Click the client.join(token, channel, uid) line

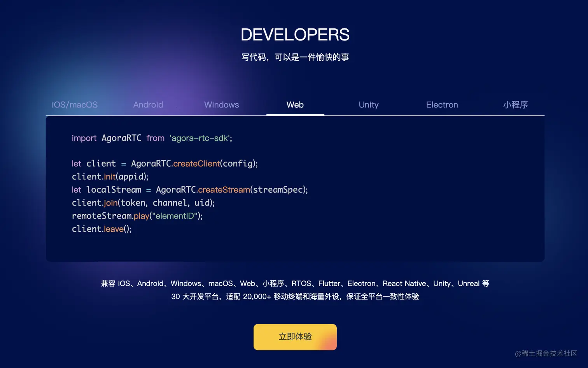[143, 203]
